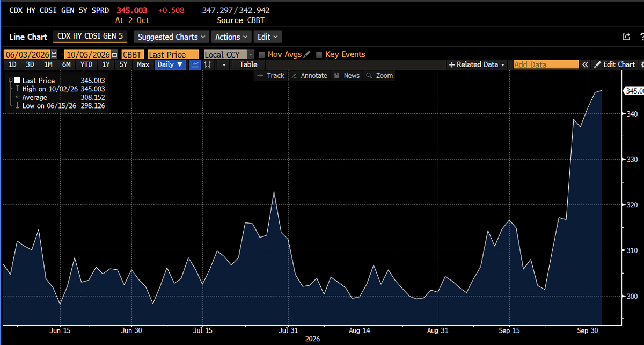Click the '320' y-axis label
This screenshot has width=644, height=345.
click(x=631, y=205)
